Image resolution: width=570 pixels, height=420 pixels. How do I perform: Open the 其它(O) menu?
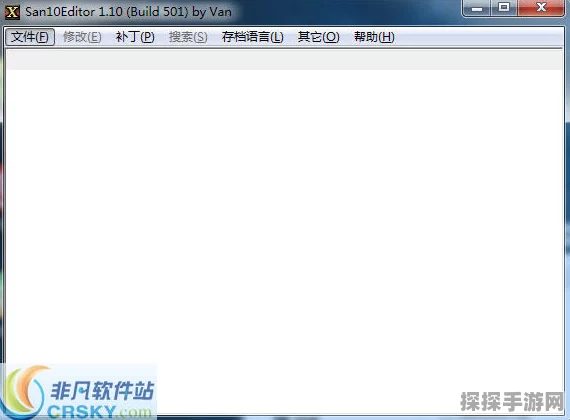(318, 37)
